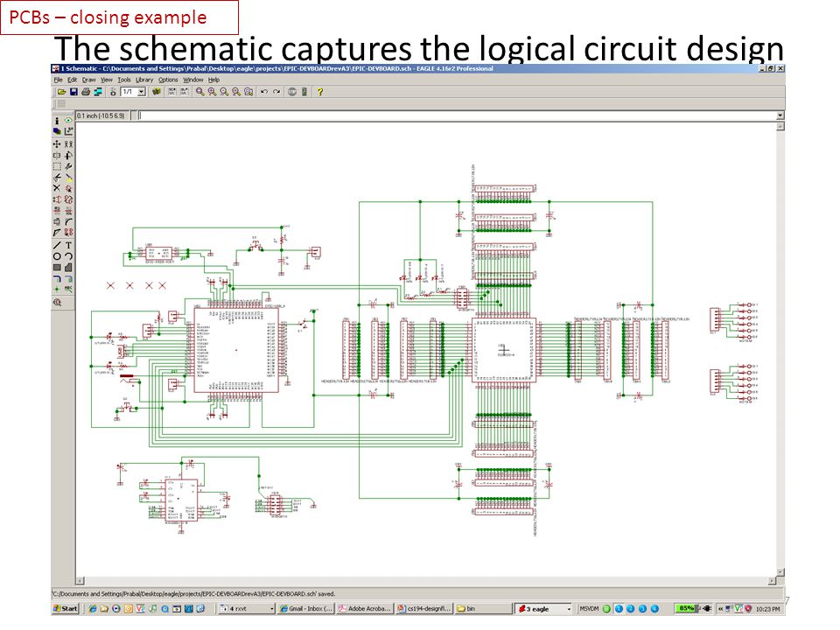
Task: Switch to the Adobe Acrobat taskbar window
Action: [x=365, y=609]
